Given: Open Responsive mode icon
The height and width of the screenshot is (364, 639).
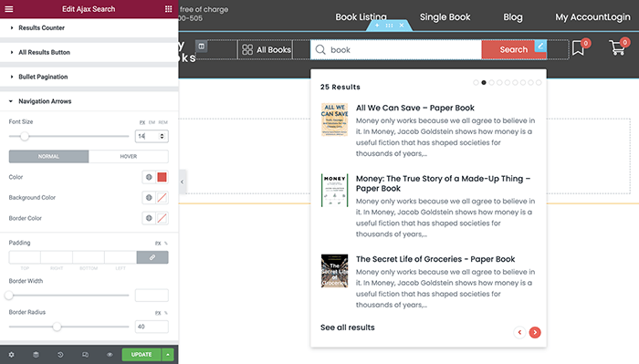Looking at the screenshot, I should [85, 355].
